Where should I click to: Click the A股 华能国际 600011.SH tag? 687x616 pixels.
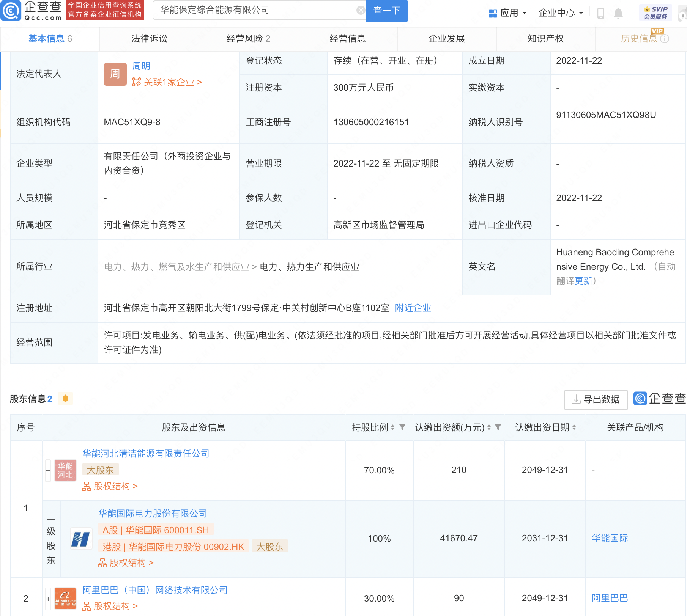[x=156, y=530]
